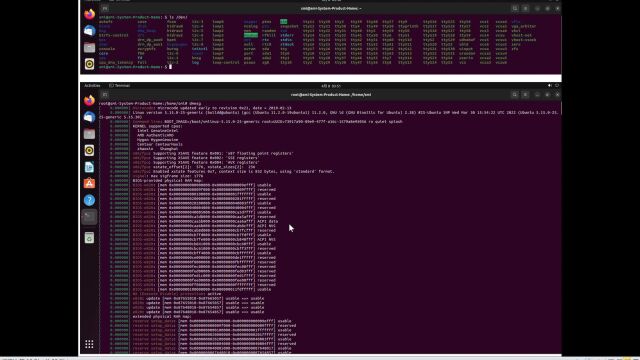Click the search icon in the dmesg terminal titlebar
This screenshot has height=360, width=640.
coord(515,95)
